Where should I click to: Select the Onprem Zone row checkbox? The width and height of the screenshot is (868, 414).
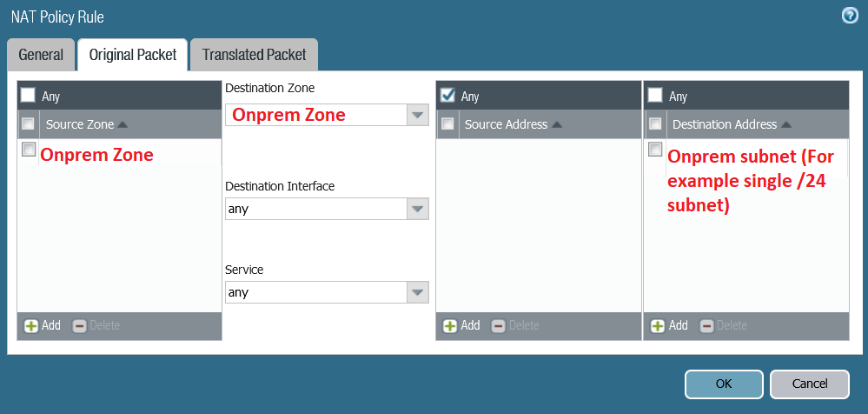pyautogui.click(x=29, y=150)
